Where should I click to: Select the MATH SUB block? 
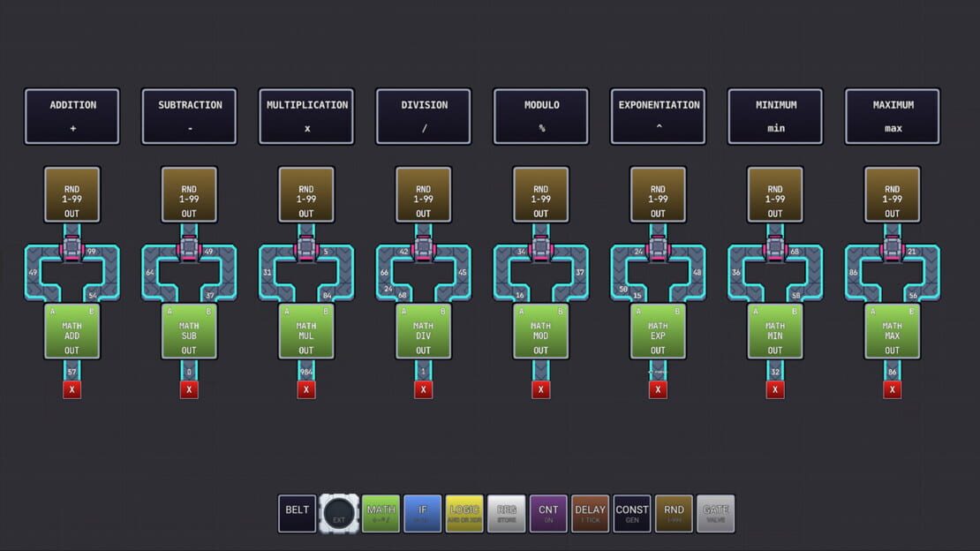click(189, 331)
